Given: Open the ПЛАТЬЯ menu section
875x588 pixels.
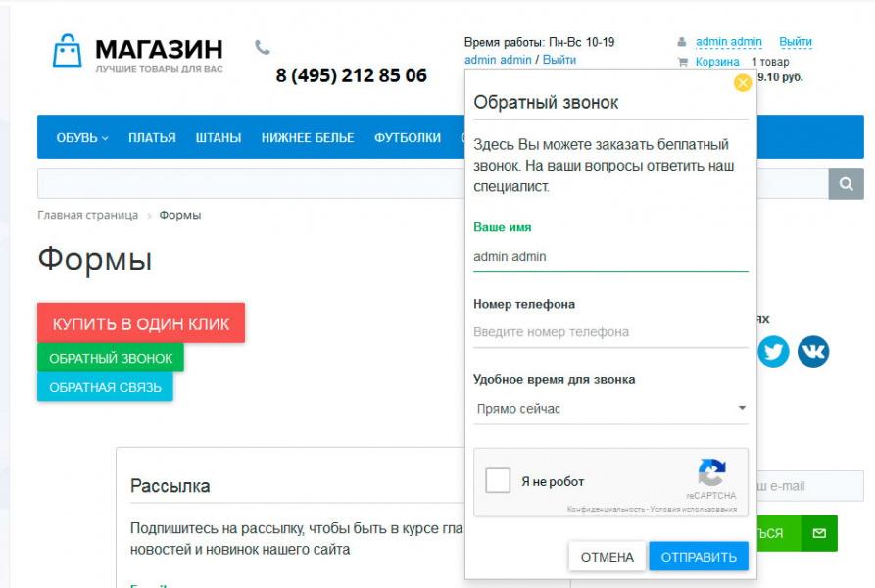Looking at the screenshot, I should coord(152,138).
